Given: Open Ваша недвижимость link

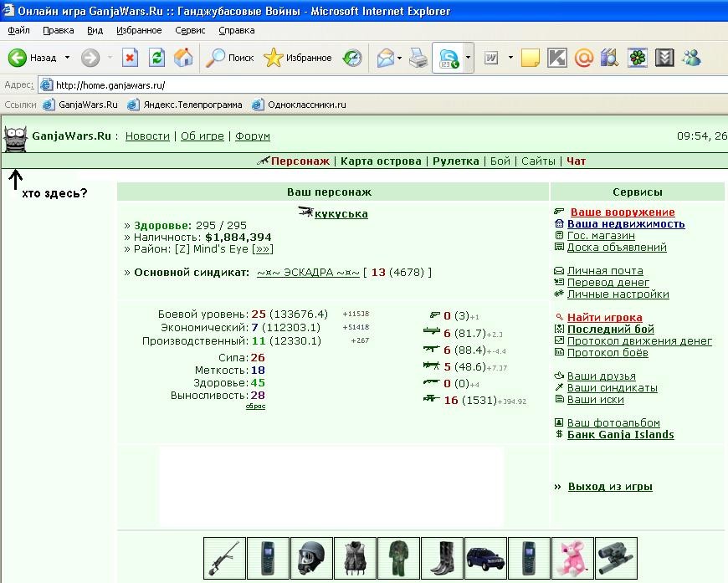Looking at the screenshot, I should [x=626, y=223].
